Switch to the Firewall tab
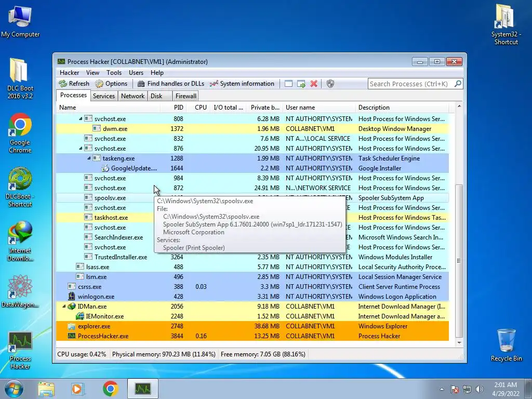Viewport: 532px width, 399px height. pyautogui.click(x=185, y=96)
